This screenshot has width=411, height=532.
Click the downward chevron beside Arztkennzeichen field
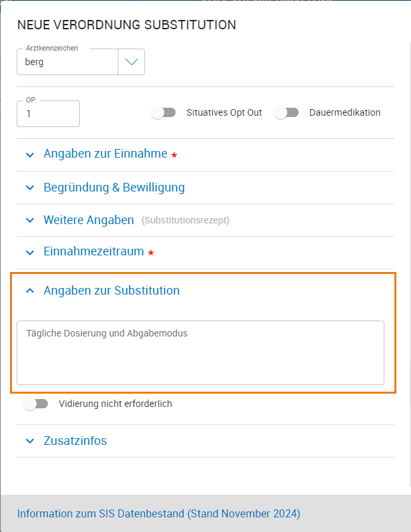131,61
